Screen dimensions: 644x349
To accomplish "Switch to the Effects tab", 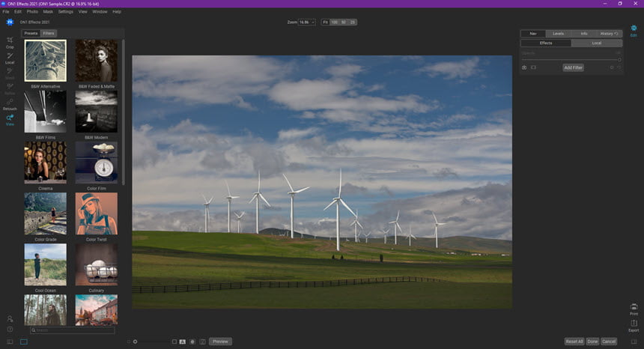I will 546,43.
